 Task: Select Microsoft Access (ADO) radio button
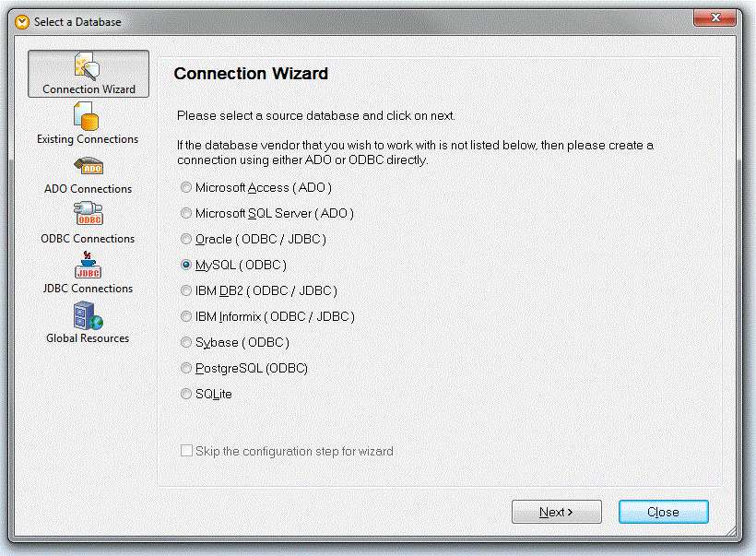[186, 187]
